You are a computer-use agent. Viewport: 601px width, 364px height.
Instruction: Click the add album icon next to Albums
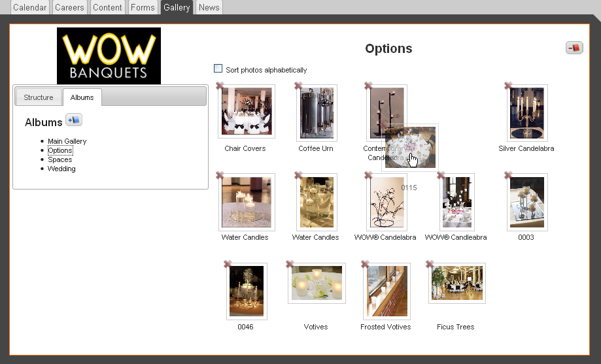coord(74,120)
